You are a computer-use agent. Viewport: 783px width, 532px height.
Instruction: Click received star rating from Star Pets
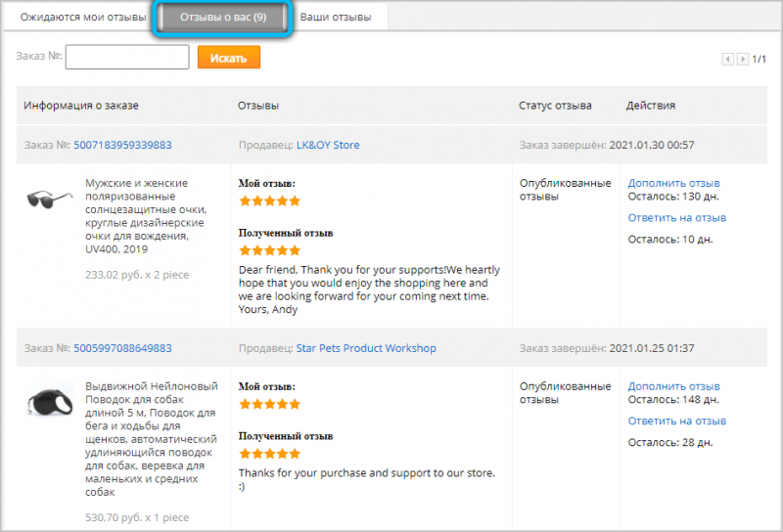[270, 454]
